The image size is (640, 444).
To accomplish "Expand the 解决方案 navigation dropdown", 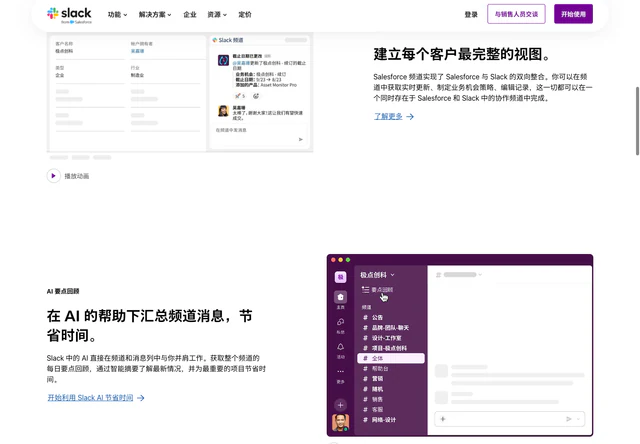I will pyautogui.click(x=155, y=15).
